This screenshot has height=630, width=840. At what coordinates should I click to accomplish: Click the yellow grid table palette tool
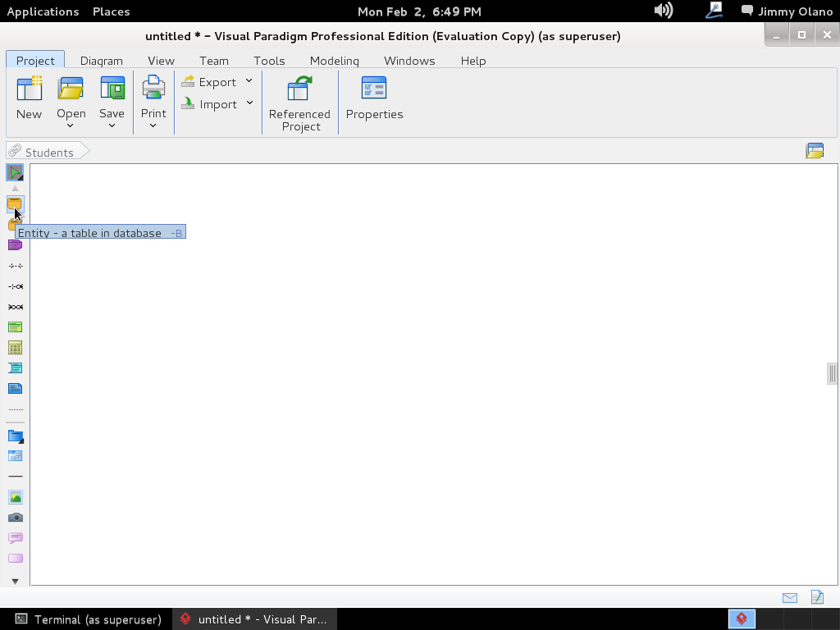pos(15,348)
